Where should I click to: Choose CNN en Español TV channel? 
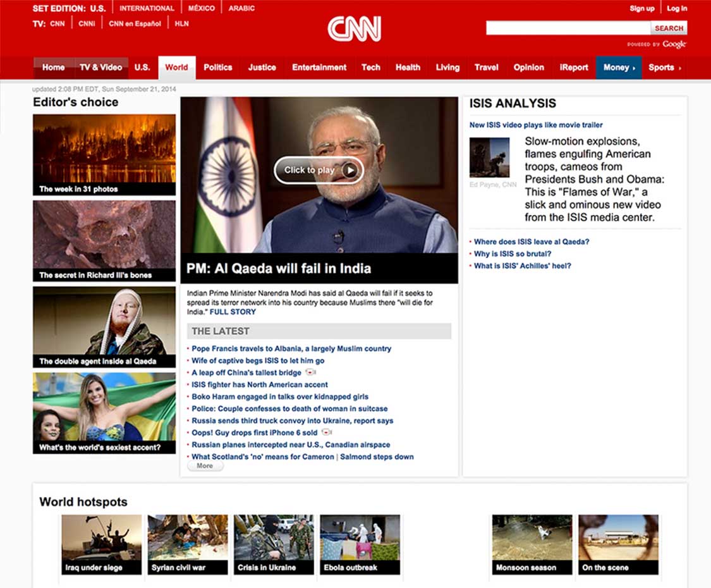tap(135, 24)
